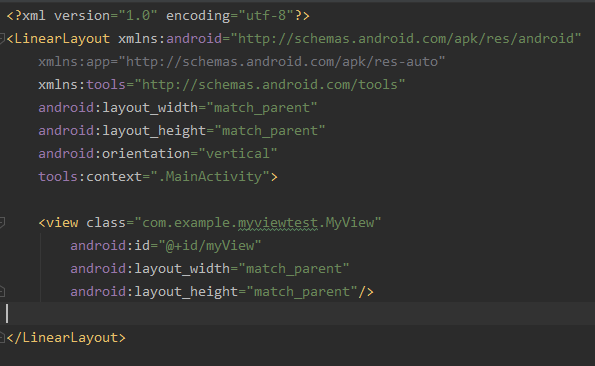The height and width of the screenshot is (366, 595).
Task: Click the "@+id/myView" id value
Action: pos(210,245)
